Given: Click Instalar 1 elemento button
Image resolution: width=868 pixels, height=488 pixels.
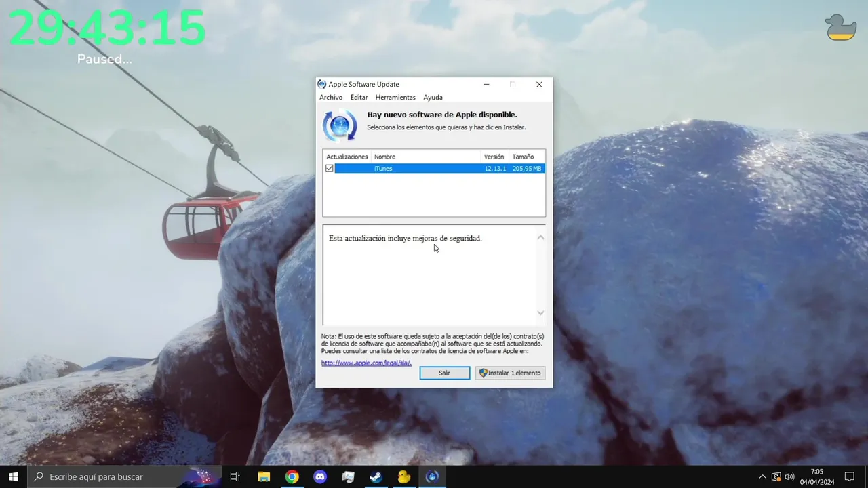Looking at the screenshot, I should pyautogui.click(x=510, y=373).
